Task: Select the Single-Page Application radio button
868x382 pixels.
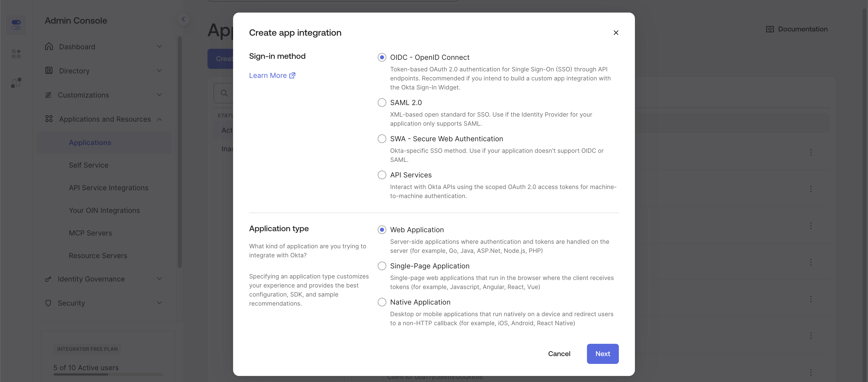Action: click(382, 266)
